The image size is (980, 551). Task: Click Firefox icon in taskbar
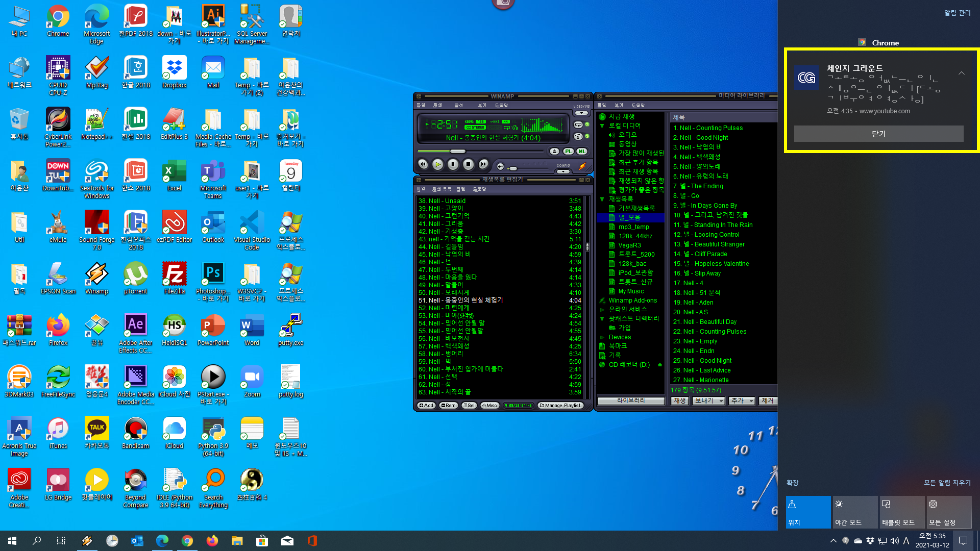pyautogui.click(x=212, y=541)
